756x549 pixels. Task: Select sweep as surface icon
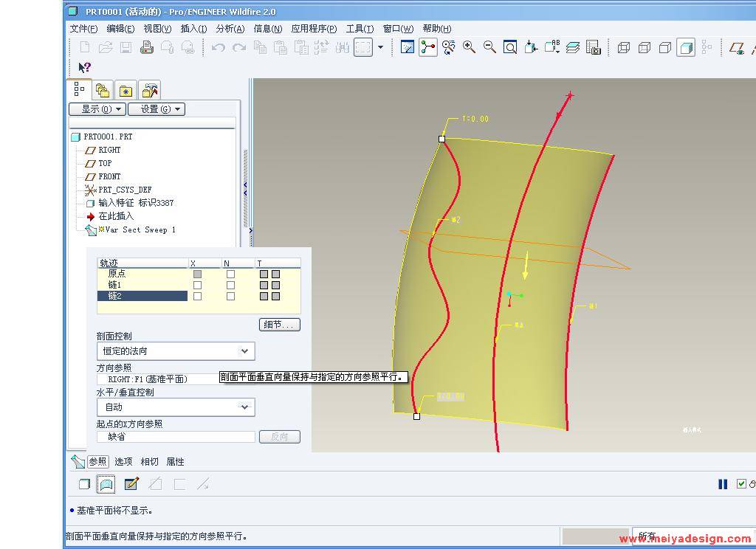[x=106, y=484]
